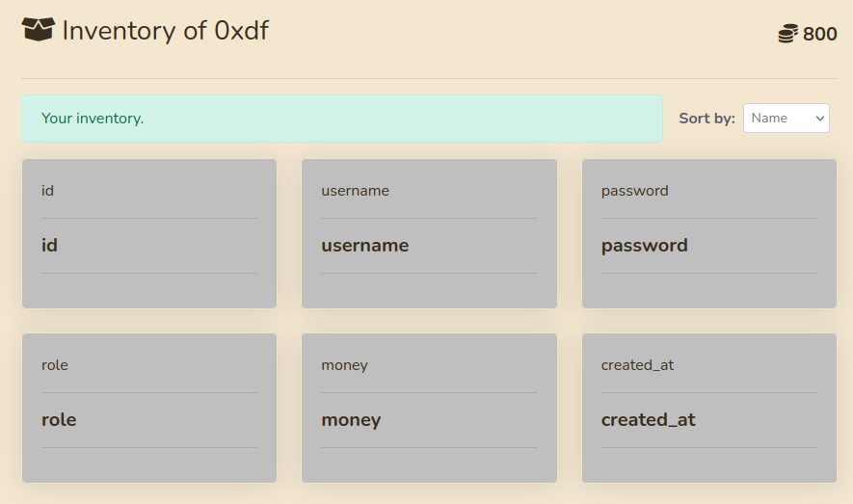Screen dimensions: 853x504
Task: Click the empty footer of the password card
Action: pos(708,290)
